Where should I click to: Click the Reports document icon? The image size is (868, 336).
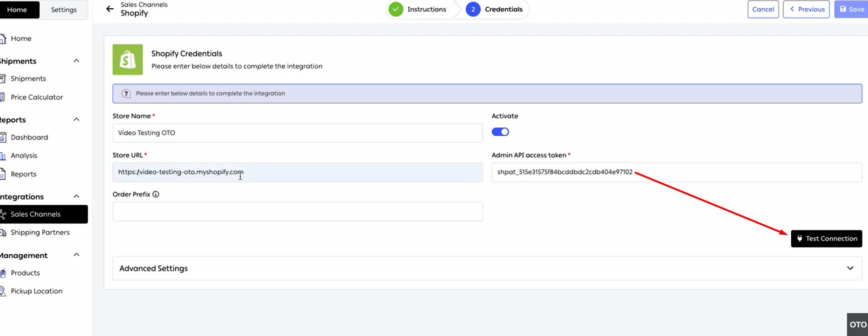3,174
